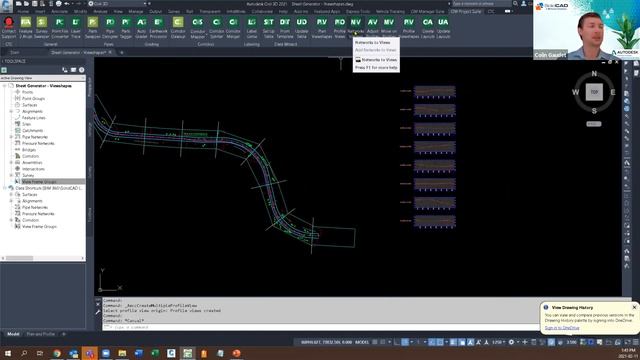
Task: Open the Corridor Mapper tool
Action: (x=198, y=27)
